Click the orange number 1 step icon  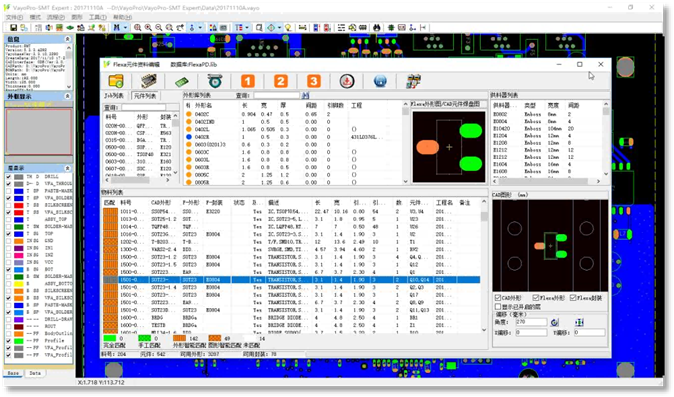[248, 81]
